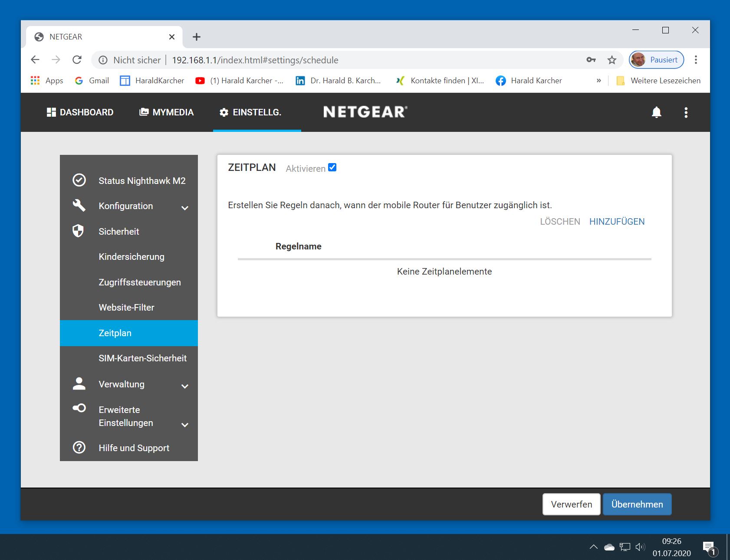
Task: Reload the router page
Action: 77,60
